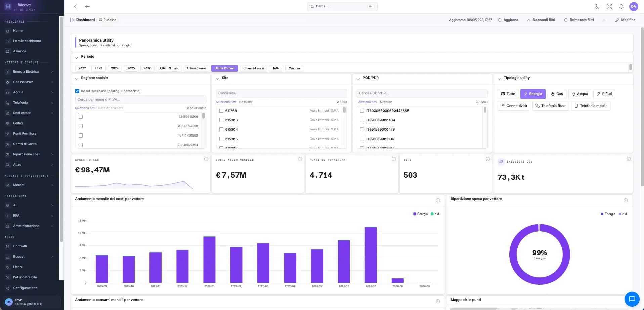Check company 03648740169
This screenshot has width=644, height=310.
click(x=81, y=126)
